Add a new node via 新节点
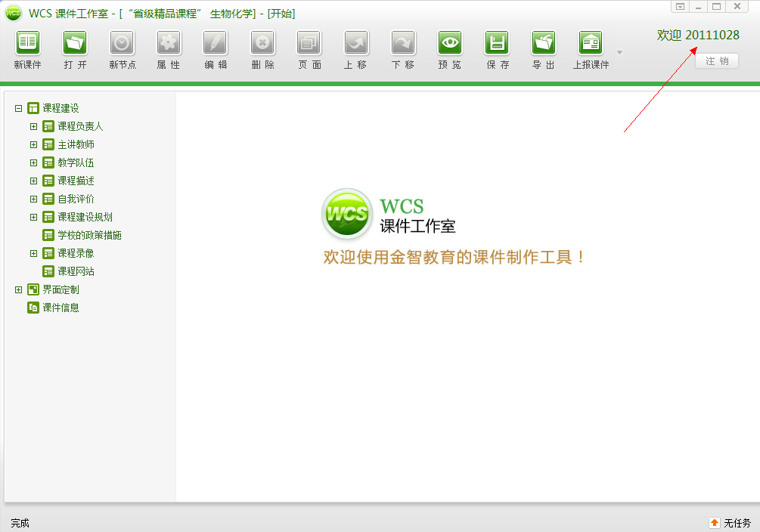This screenshot has width=760, height=532. tap(122, 43)
